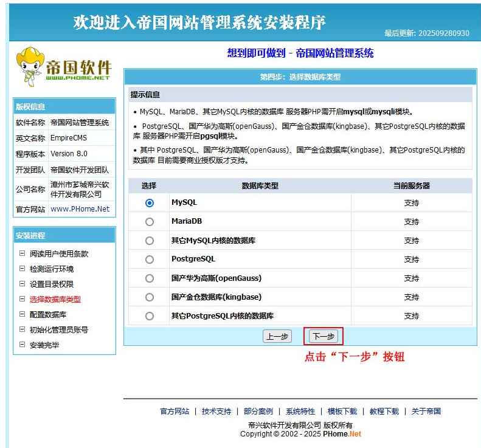The height and width of the screenshot is (448, 481).
Task: Click the 下一步 button
Action: pos(324,336)
